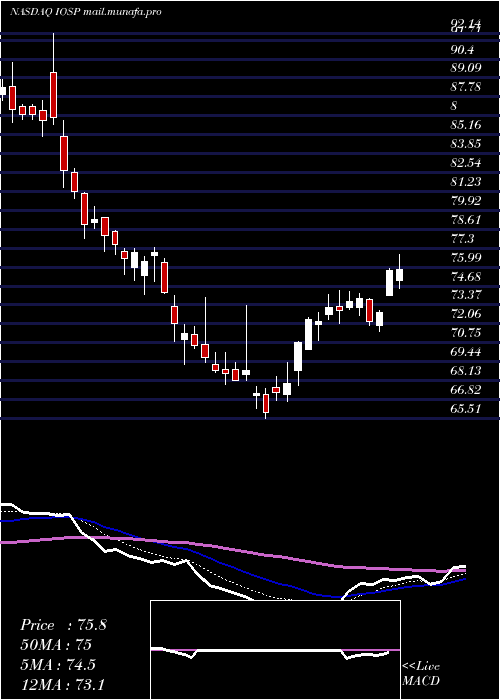Click the 77.3 price axis label
Screen dimensions: 500x700
coord(462,239)
